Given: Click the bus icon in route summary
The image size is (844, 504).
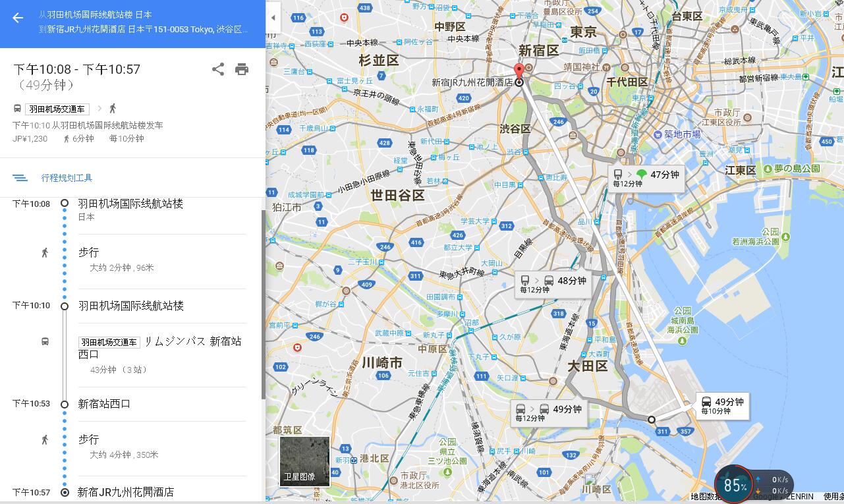Looking at the screenshot, I should coord(17,109).
